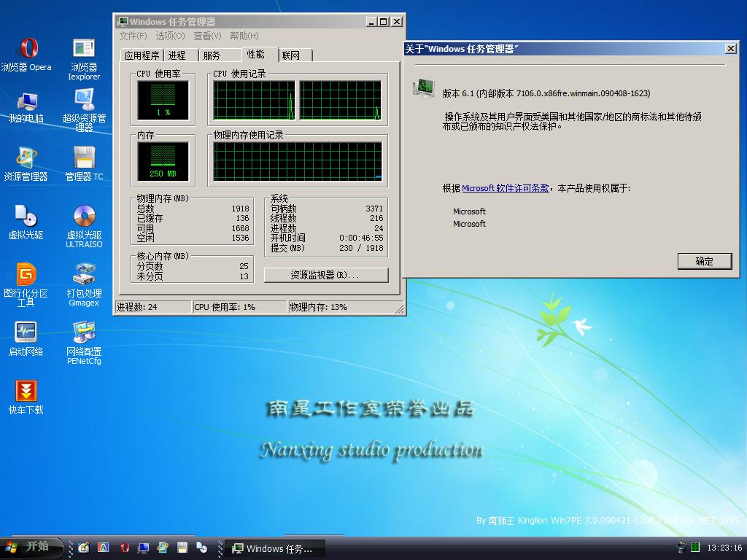Open the 选项(O) menu

(170, 36)
